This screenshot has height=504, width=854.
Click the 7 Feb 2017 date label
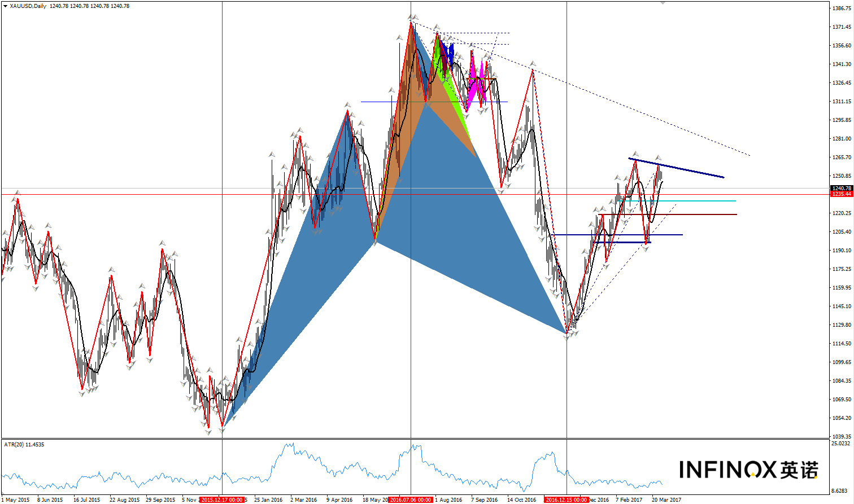pyautogui.click(x=629, y=499)
